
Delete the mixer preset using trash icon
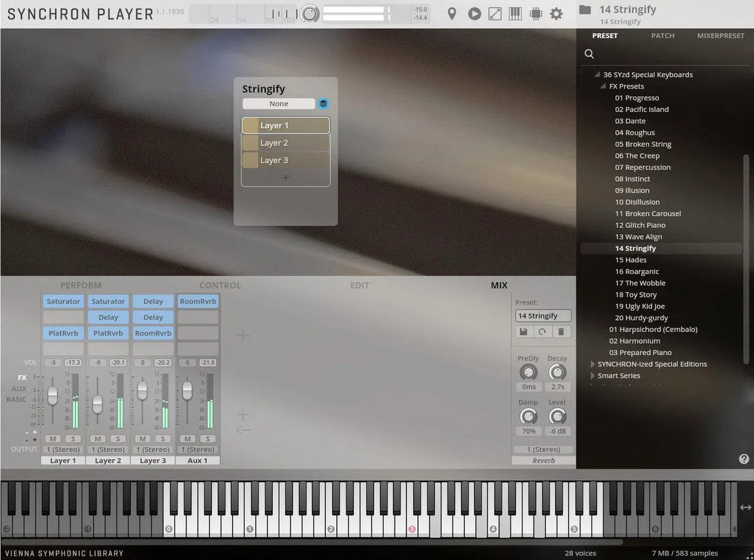click(x=561, y=331)
